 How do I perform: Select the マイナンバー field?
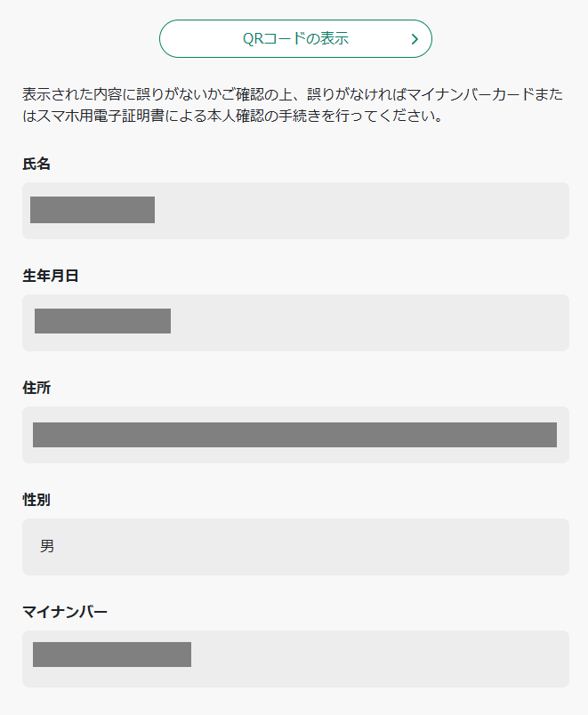(294, 658)
